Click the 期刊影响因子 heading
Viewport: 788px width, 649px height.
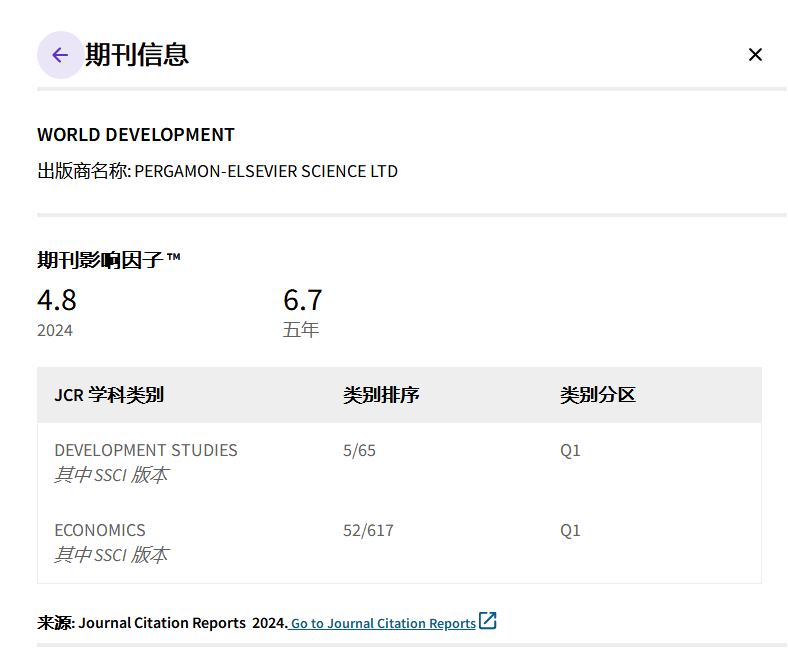point(109,260)
